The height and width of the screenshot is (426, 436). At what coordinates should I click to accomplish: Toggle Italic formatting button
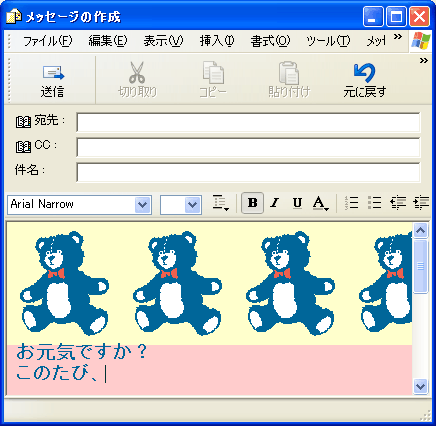tap(275, 203)
